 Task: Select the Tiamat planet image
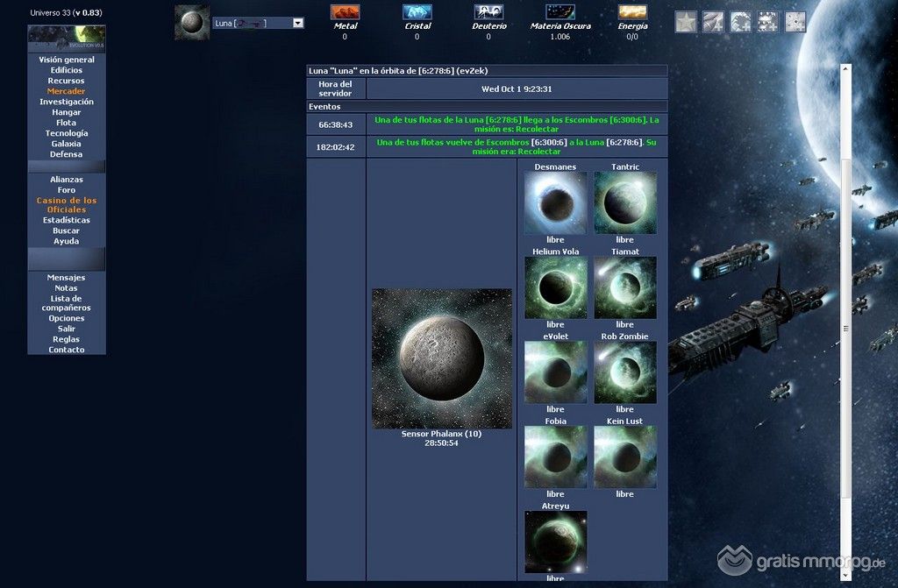pos(624,287)
